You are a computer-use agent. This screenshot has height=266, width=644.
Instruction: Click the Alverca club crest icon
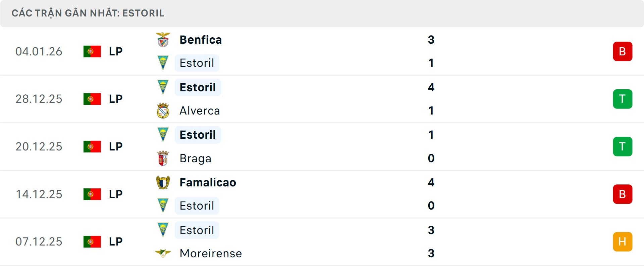tap(163, 111)
